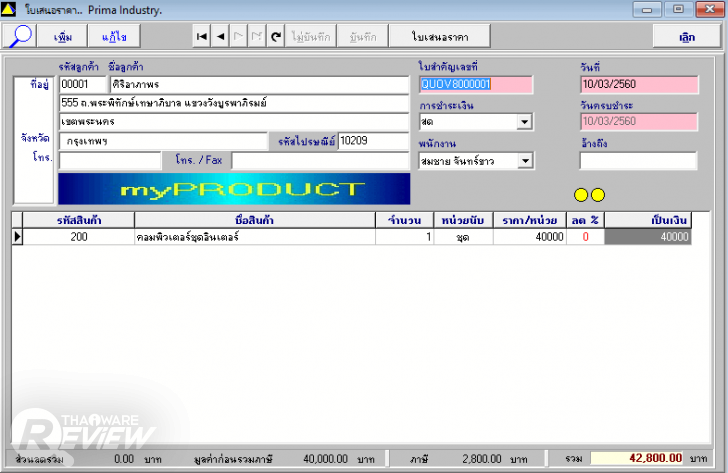Click the first yellow circle indicator
The width and height of the screenshot is (728, 473).
click(x=580, y=194)
